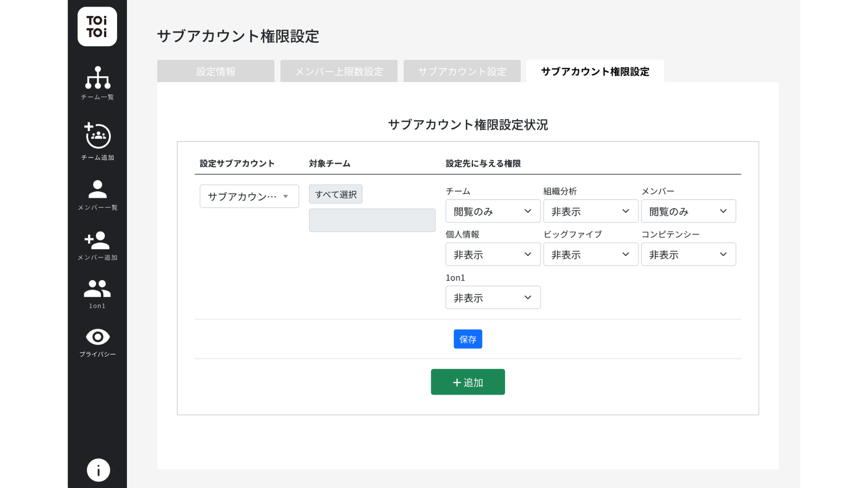
Task: Open the 組織分析 permission dropdown
Action: click(x=590, y=211)
